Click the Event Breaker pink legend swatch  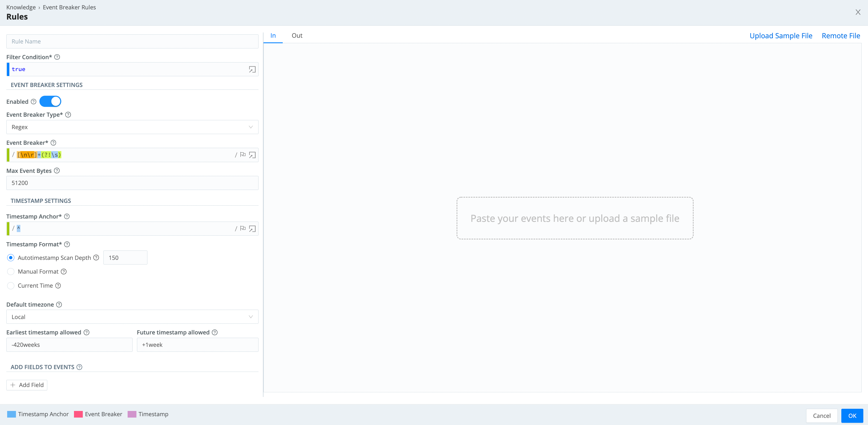pyautogui.click(x=78, y=414)
